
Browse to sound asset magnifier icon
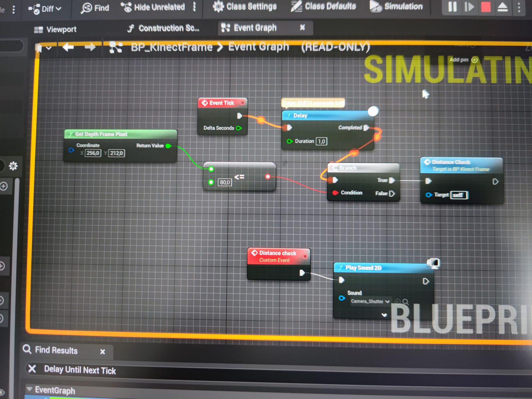pos(405,302)
